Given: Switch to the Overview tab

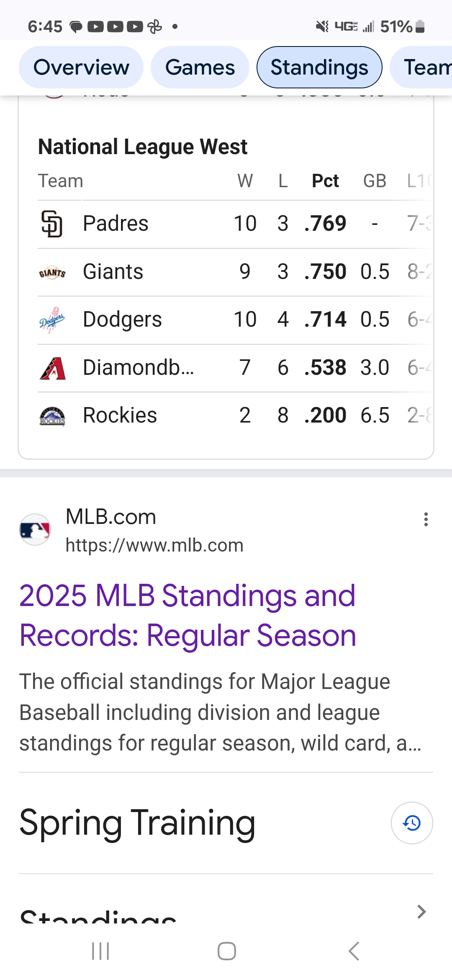Looking at the screenshot, I should (81, 67).
